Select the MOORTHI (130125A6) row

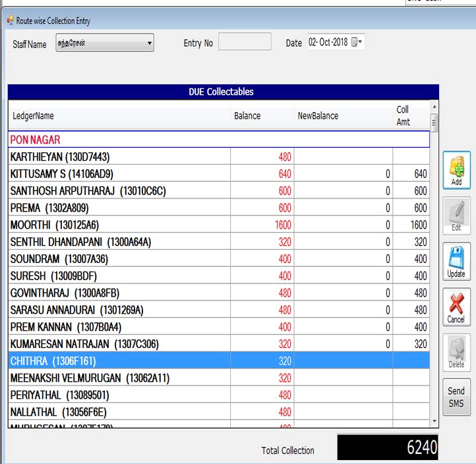pyautogui.click(x=219, y=225)
